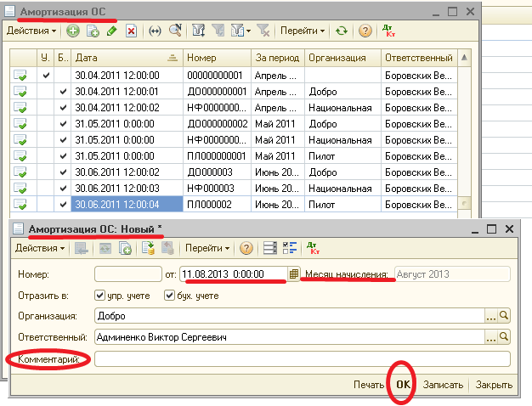Show Дт/Кт postings in list toolbar
This screenshot has height=406, width=532.
tap(388, 31)
